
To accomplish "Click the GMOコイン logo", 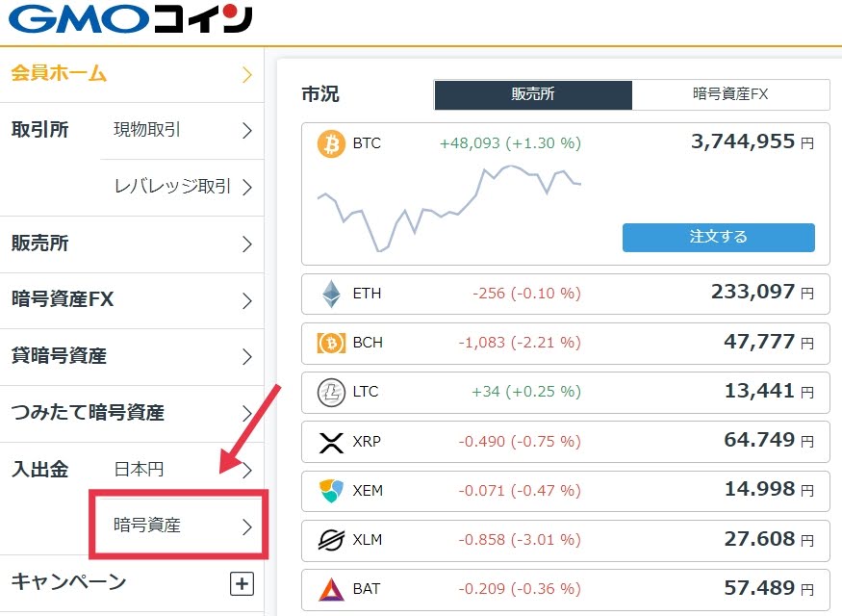I will 131,19.
